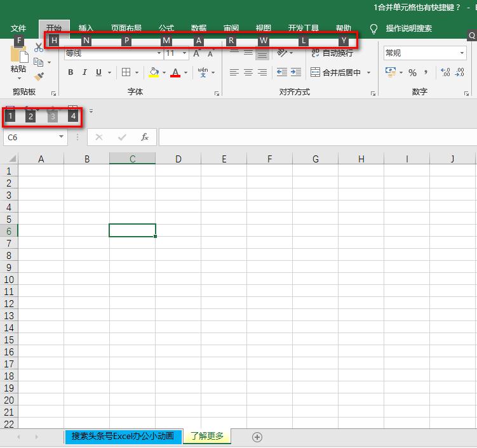
Task: Expand underline style dropdown arrow
Action: [109, 72]
